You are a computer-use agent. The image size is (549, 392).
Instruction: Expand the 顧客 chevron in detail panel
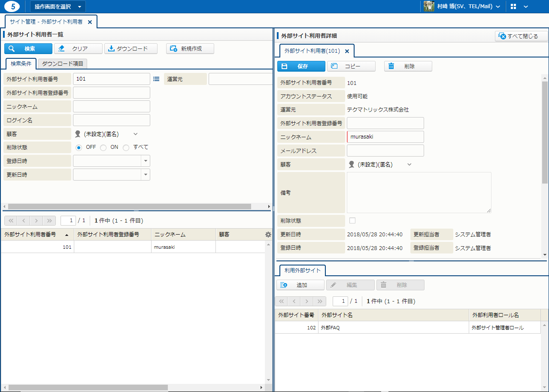coord(409,164)
